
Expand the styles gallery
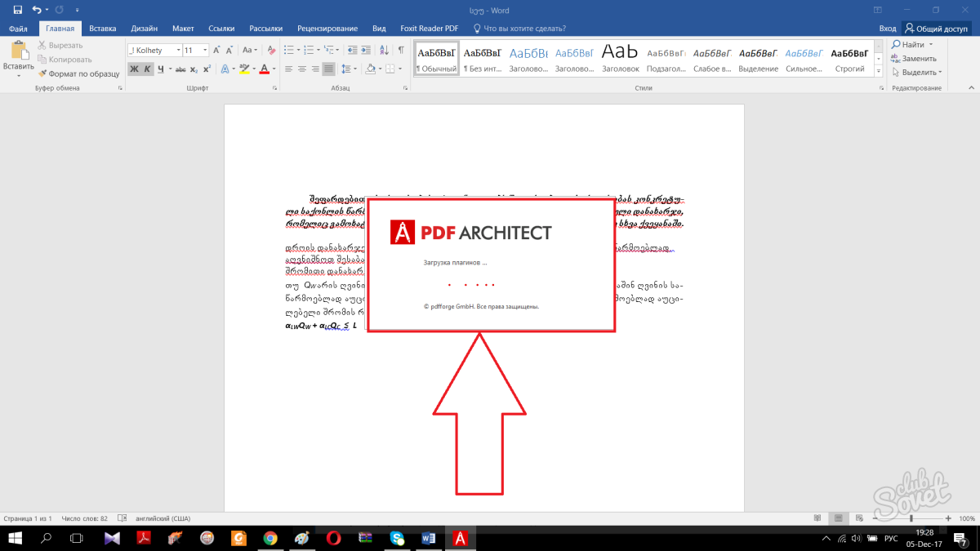(879, 72)
